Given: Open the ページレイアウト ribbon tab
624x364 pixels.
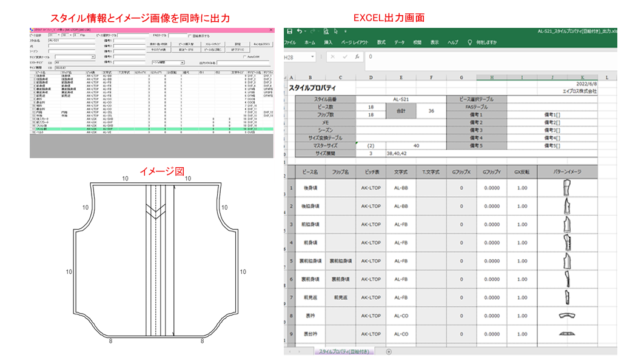Looking at the screenshot, I should [x=355, y=42].
